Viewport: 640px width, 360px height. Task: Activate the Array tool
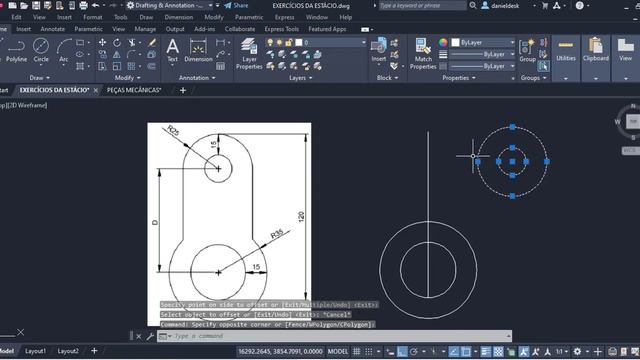click(x=131, y=66)
